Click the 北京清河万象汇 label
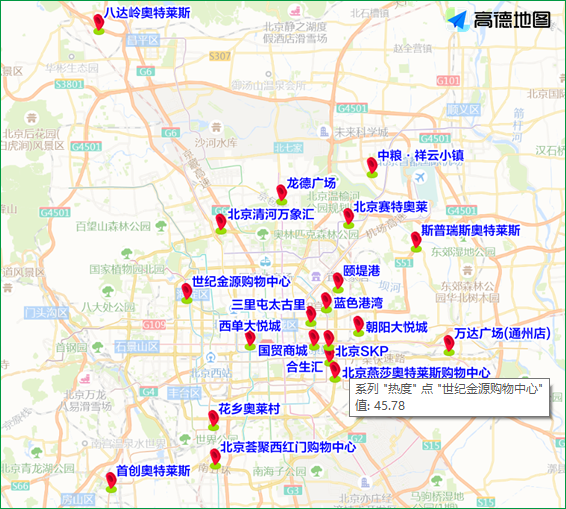Screen dimensions: 566x509 pyautogui.click(x=271, y=214)
